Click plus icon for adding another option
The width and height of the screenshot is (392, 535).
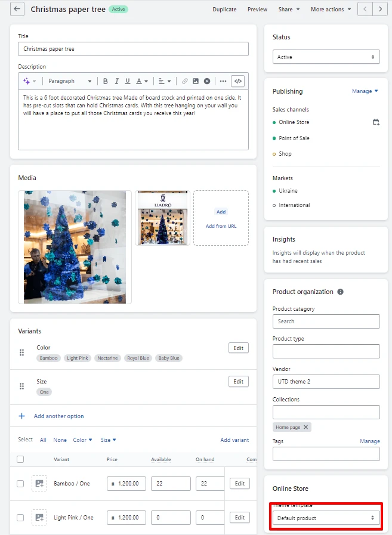click(x=22, y=416)
